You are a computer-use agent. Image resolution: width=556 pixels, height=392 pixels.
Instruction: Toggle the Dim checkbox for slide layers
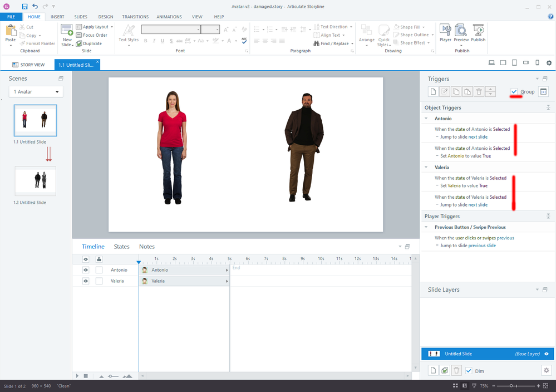point(469,371)
